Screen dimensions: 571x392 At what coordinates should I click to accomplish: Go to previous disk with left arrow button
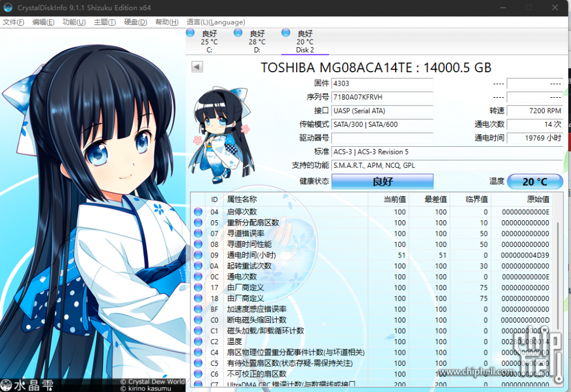pyautogui.click(x=197, y=66)
